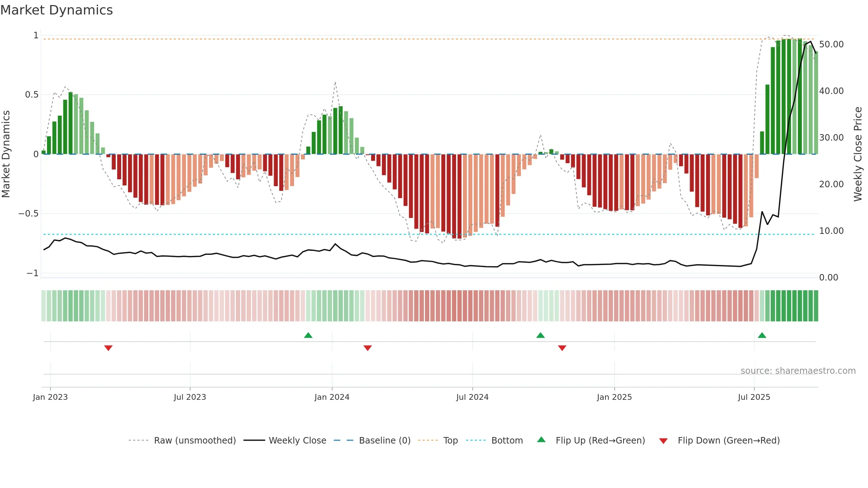This screenshot has height=488, width=868.
Task: Click the 0.00 price axis label
Action: click(x=829, y=277)
